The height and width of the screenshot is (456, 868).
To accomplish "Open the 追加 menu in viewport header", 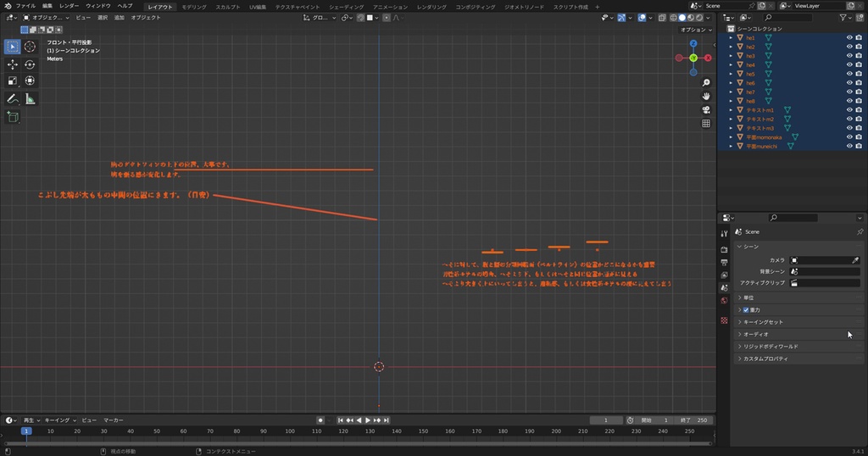I will click(119, 18).
